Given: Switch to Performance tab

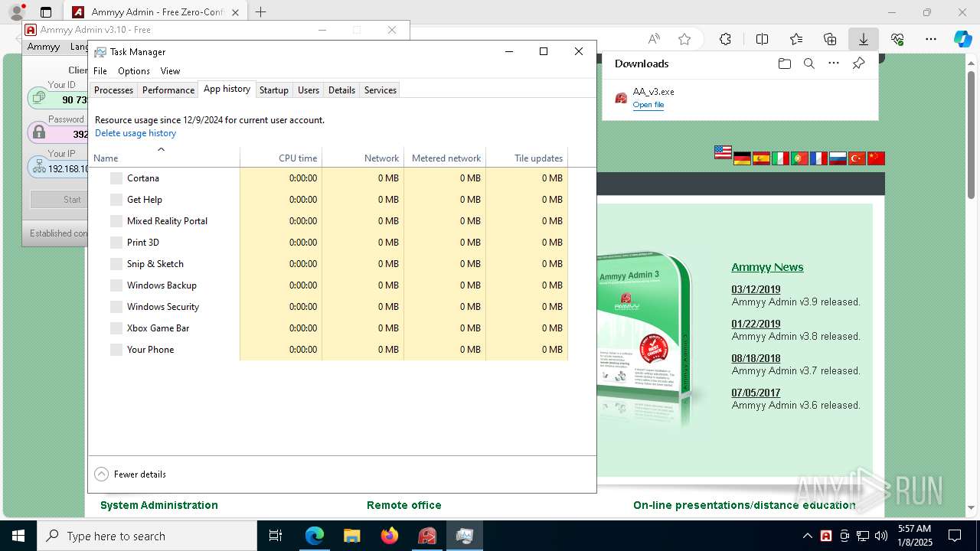Looking at the screenshot, I should point(168,90).
